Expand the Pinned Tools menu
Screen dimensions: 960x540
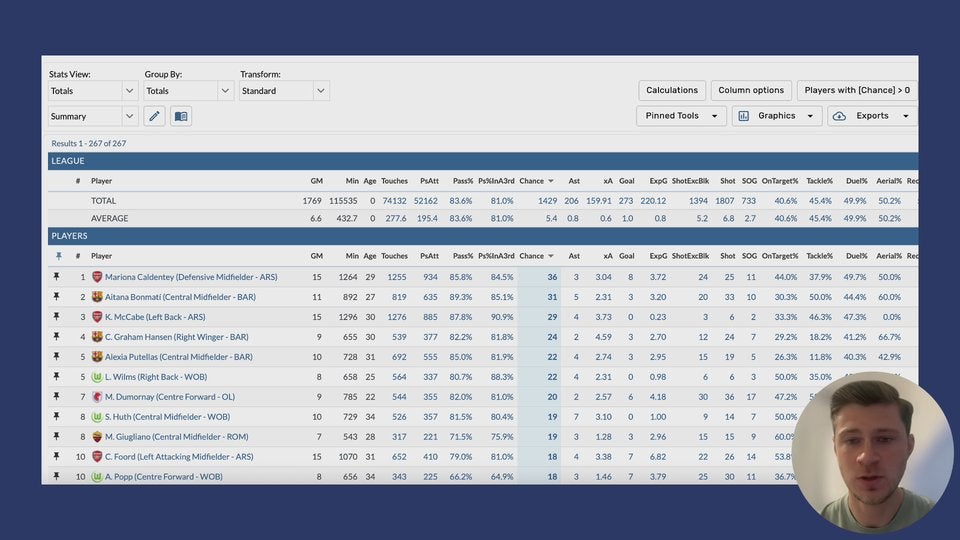[x=681, y=116]
